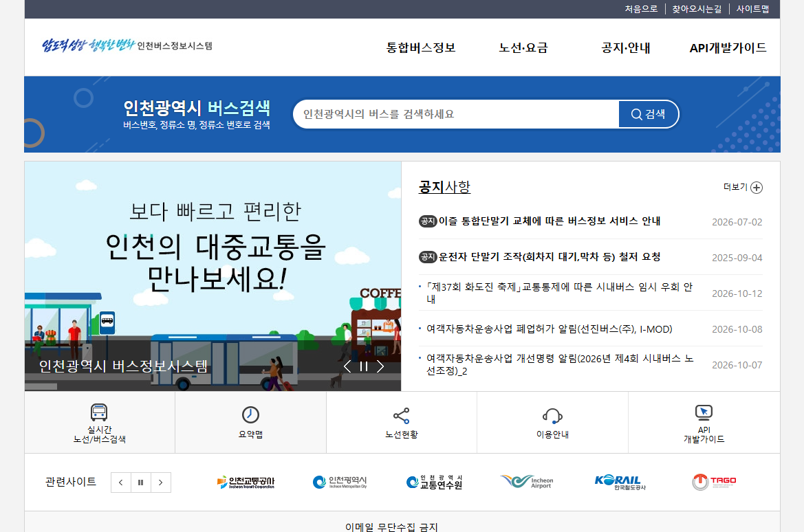Click the date 2026-07-02
Viewport: 804px width, 532px height.
[737, 222]
